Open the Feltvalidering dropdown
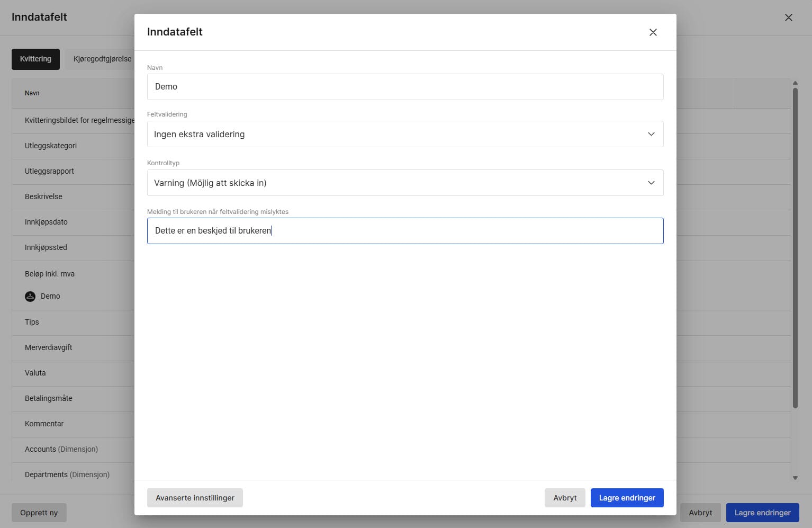 404,135
